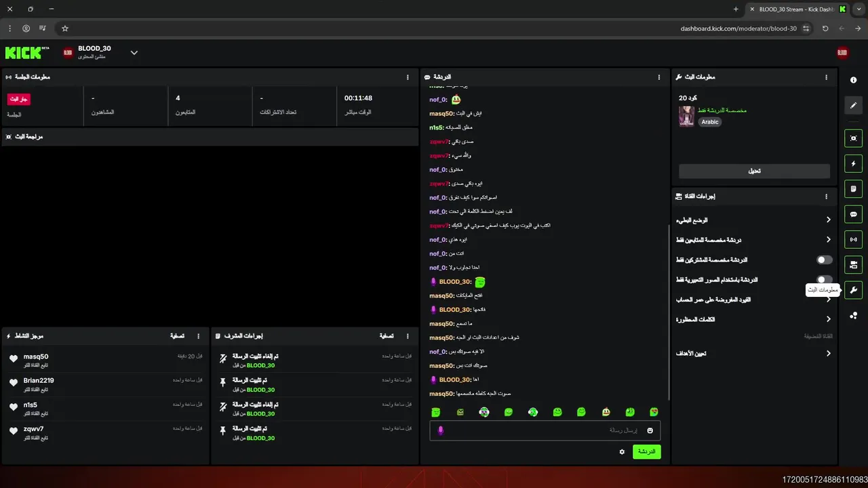Open the three-dot menu of session info panel
The image size is (868, 488).
click(408, 77)
